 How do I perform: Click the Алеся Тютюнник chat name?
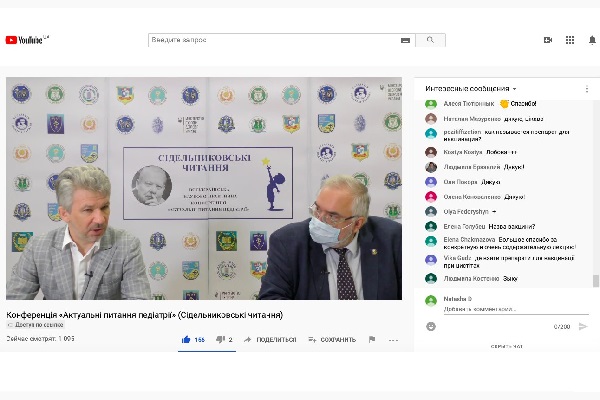(x=469, y=104)
